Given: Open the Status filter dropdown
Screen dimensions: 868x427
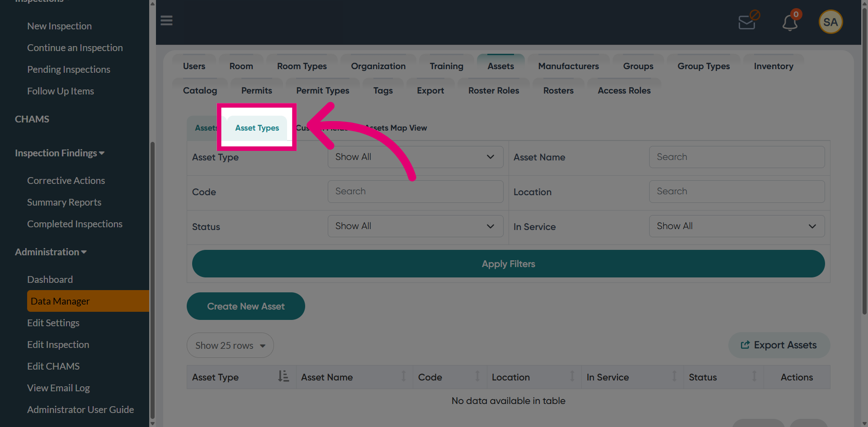Looking at the screenshot, I should point(415,226).
